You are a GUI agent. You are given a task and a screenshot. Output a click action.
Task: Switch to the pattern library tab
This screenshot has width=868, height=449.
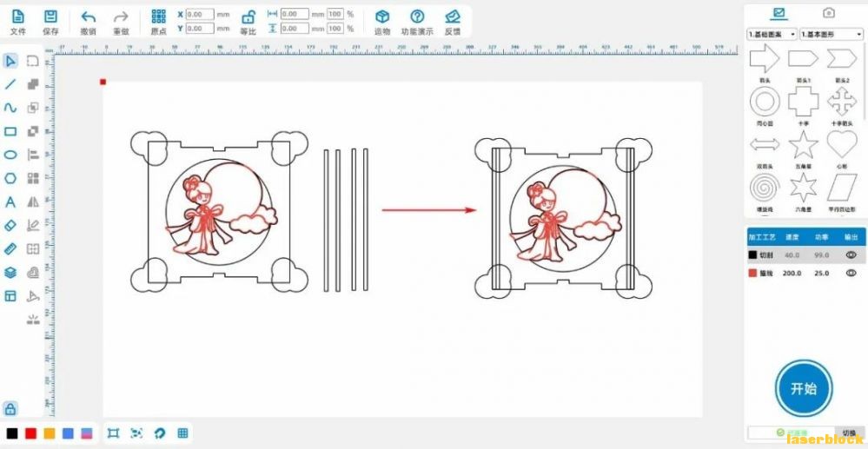[x=779, y=12]
